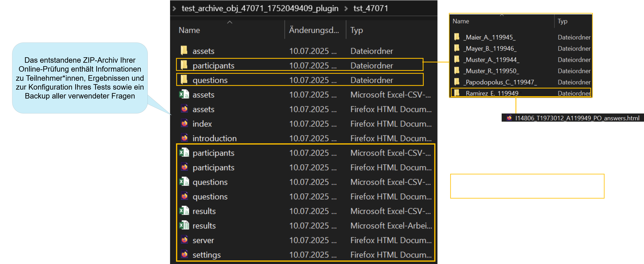
Task: Sort by Änderungsd... column header
Action: (x=314, y=30)
